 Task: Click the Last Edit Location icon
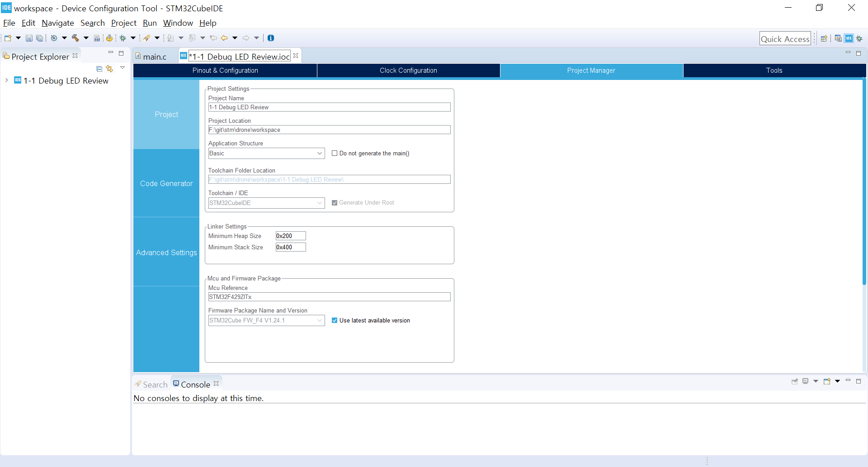[x=213, y=38]
